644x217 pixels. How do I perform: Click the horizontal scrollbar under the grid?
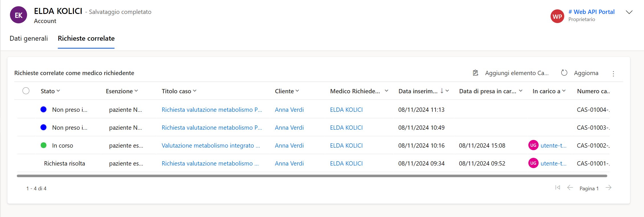pyautogui.click(x=312, y=176)
